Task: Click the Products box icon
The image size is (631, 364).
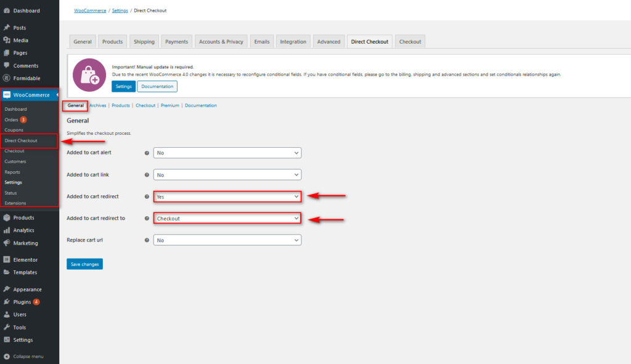Action: [7, 217]
